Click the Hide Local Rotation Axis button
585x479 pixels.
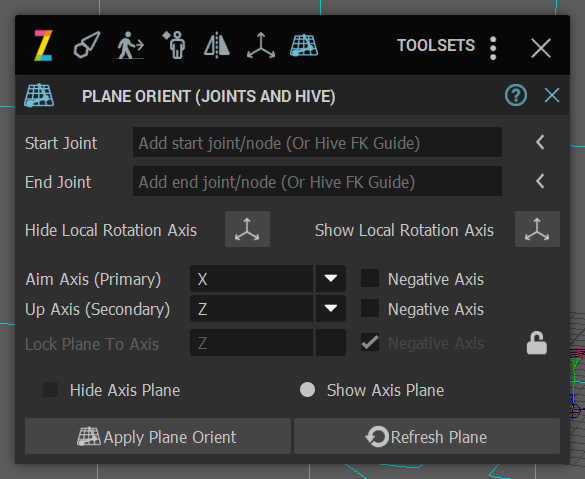point(247,229)
